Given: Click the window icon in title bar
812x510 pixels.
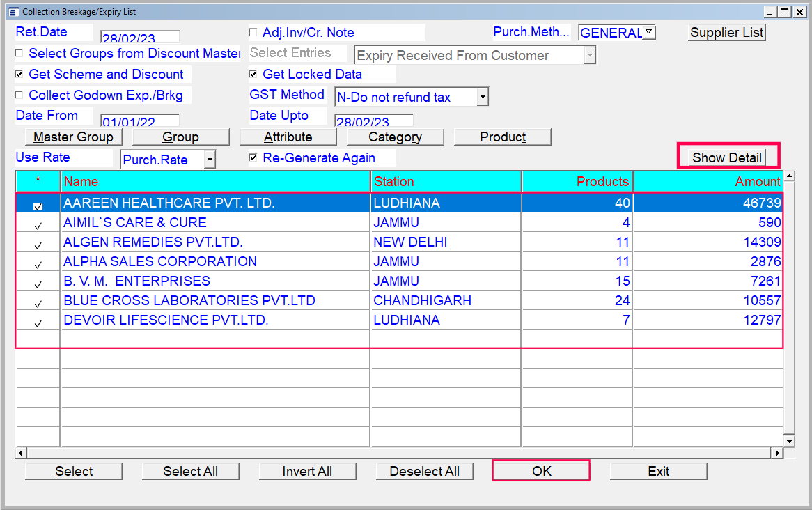Looking at the screenshot, I should pos(13,12).
